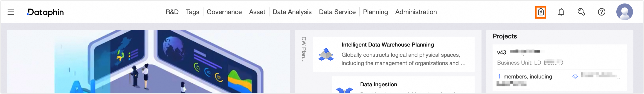Select the Administration menu item
Viewport: 644px width, 94px height.
click(416, 12)
